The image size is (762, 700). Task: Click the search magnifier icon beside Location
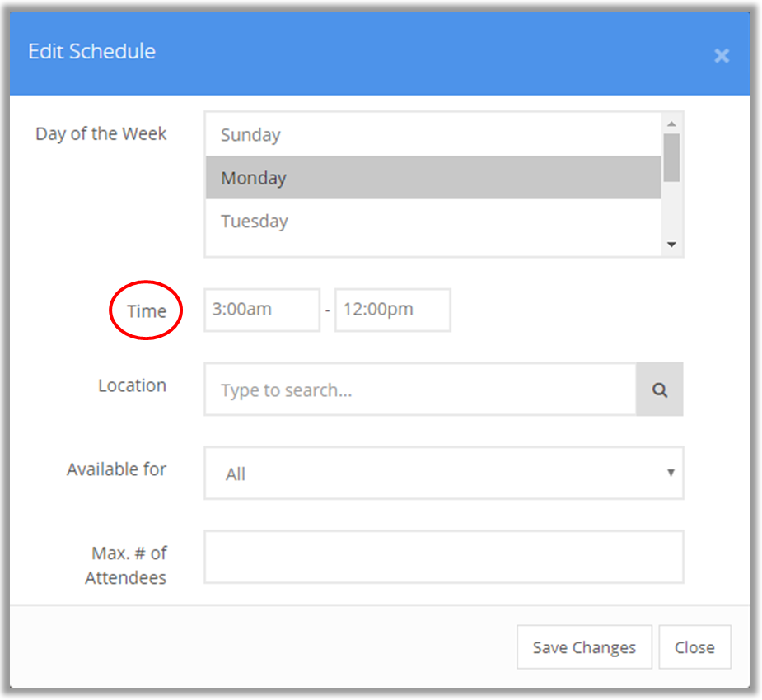(660, 389)
